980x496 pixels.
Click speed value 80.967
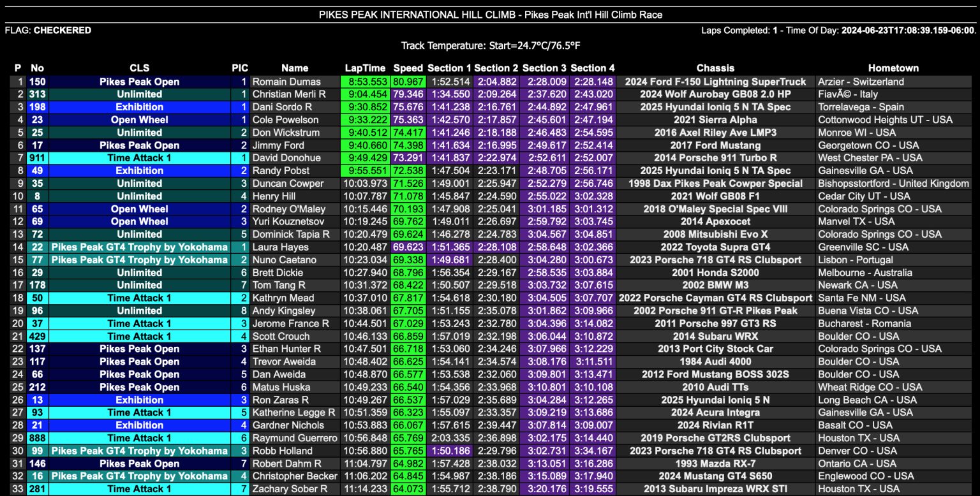tap(408, 82)
